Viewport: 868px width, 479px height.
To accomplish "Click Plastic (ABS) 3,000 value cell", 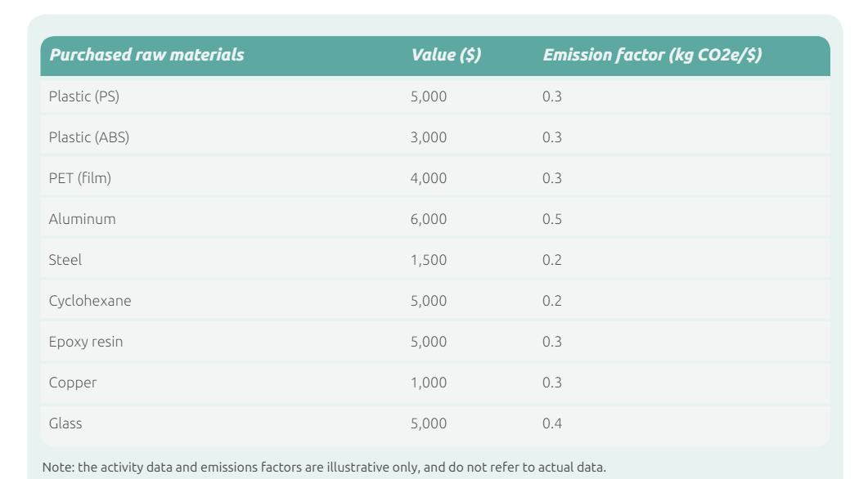I will 429,137.
